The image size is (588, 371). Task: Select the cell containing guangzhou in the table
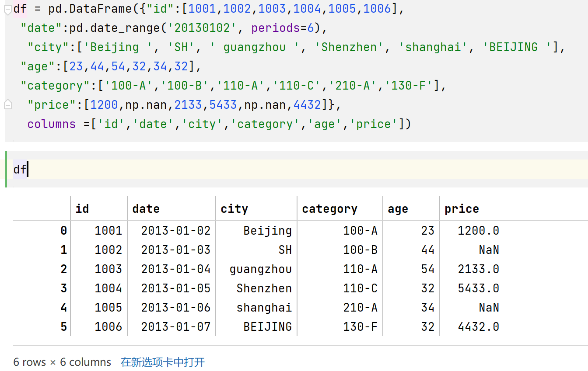point(260,269)
